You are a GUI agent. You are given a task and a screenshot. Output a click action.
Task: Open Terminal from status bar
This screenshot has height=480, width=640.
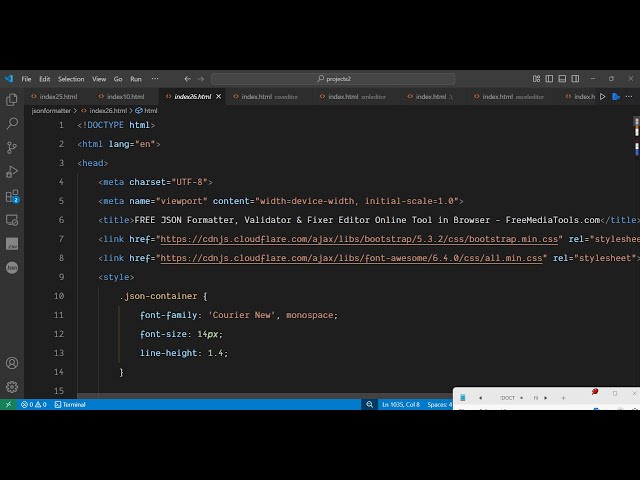coord(70,404)
